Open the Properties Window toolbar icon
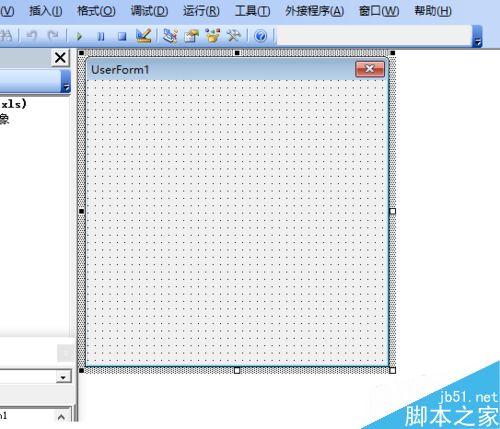Viewport: 500px width, 429px height. 192,35
